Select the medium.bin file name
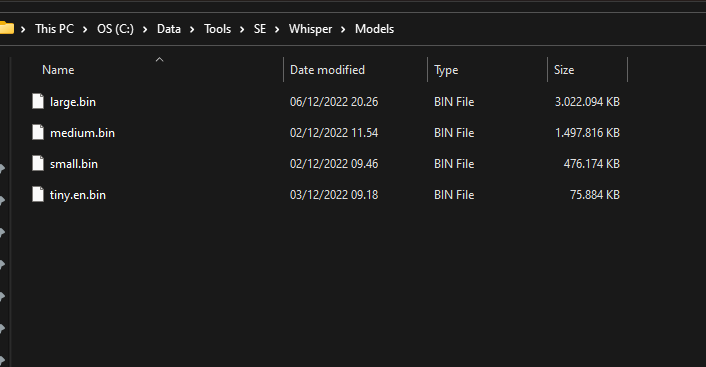The image size is (706, 367). (x=82, y=133)
